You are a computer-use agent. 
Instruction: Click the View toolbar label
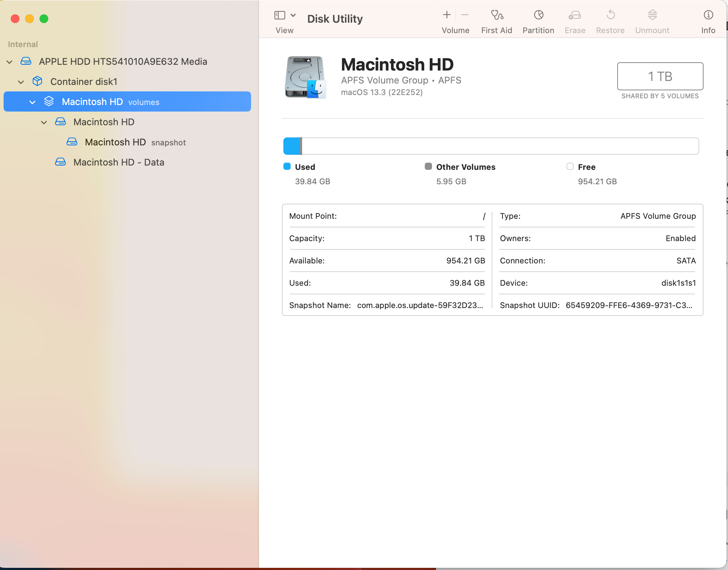tap(285, 30)
